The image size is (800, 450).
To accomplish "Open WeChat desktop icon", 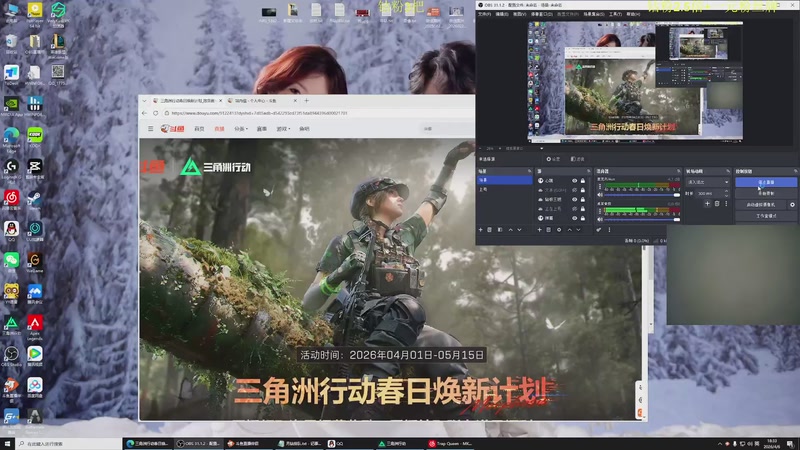I will 11,263.
